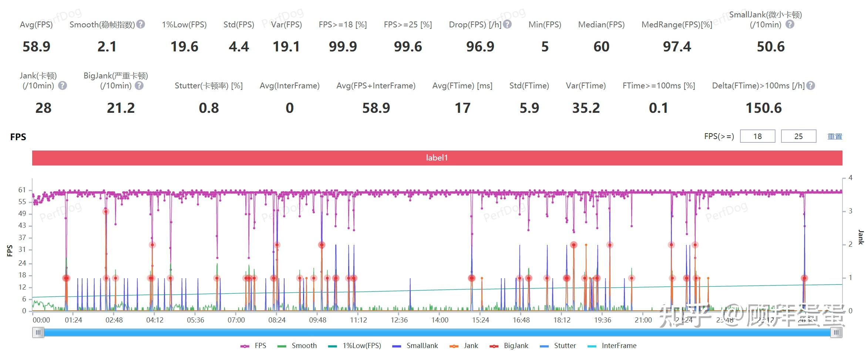Click Median(FPS) value 60
Image resolution: width=868 pixels, height=351 pixels.
point(601,47)
